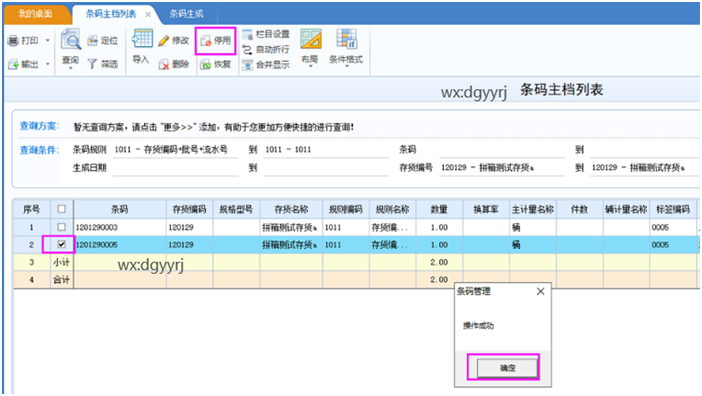Expand the 输出 dropdown arrow

(x=47, y=64)
